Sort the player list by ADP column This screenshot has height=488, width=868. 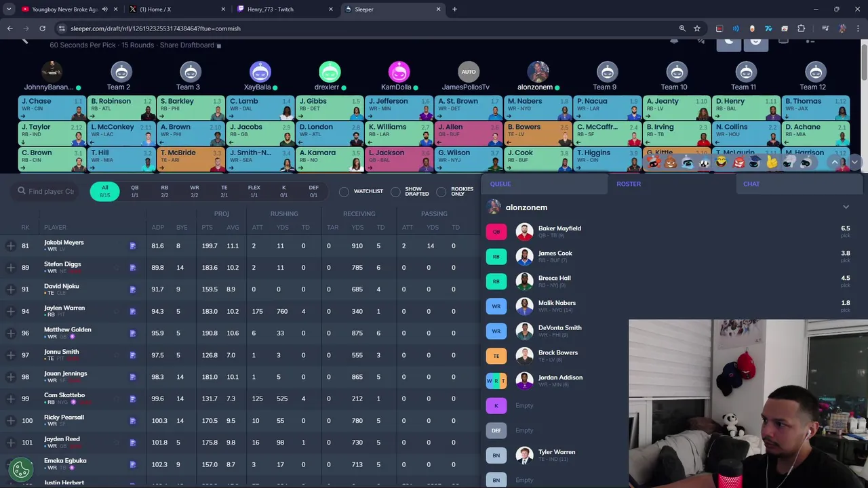[157, 228]
